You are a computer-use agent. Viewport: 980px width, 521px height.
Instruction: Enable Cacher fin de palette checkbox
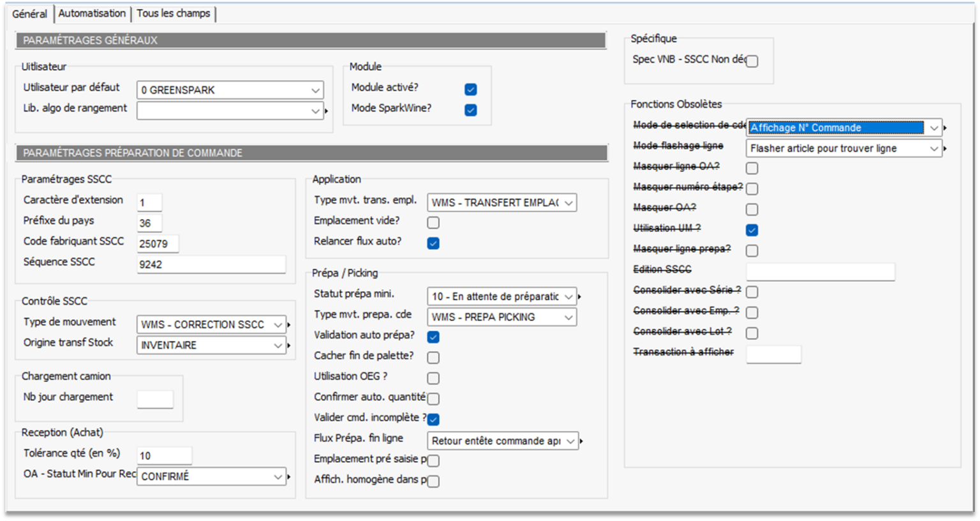pos(433,357)
